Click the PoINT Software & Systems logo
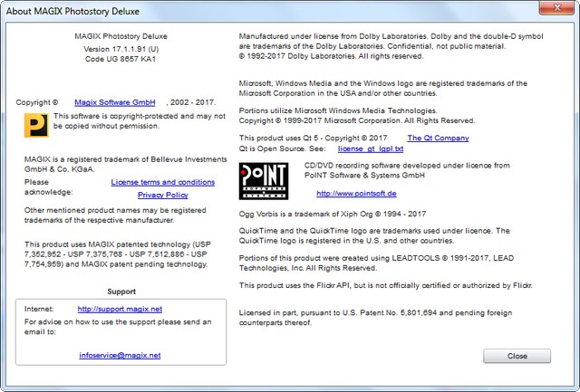 tap(264, 180)
